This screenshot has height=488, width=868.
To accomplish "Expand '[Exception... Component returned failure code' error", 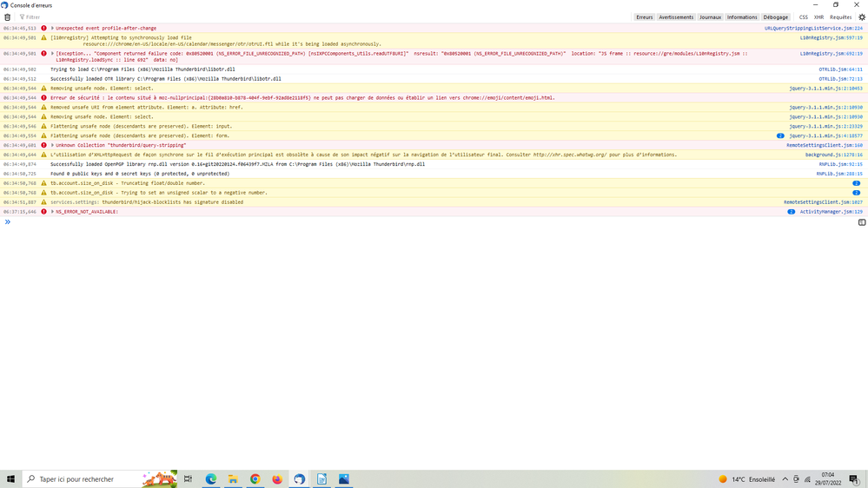I will tap(53, 54).
